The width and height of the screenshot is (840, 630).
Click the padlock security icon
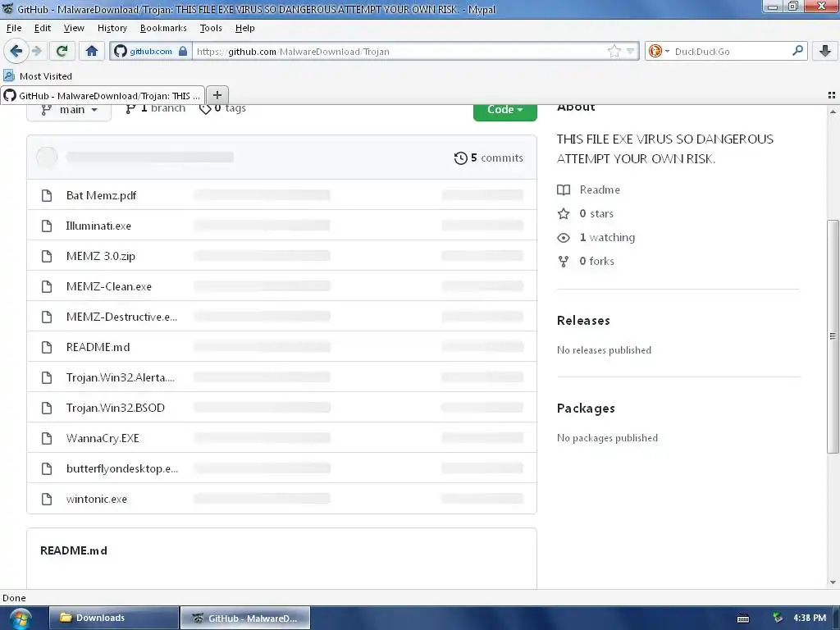183,51
